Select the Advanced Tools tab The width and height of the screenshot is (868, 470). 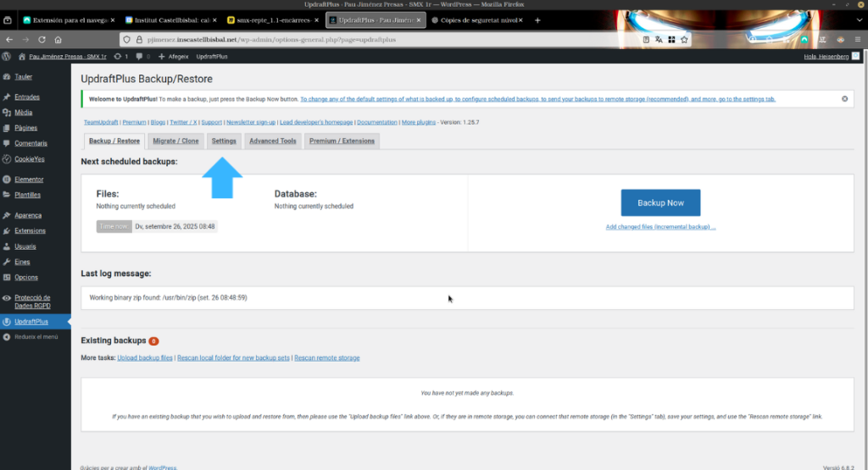coord(272,141)
